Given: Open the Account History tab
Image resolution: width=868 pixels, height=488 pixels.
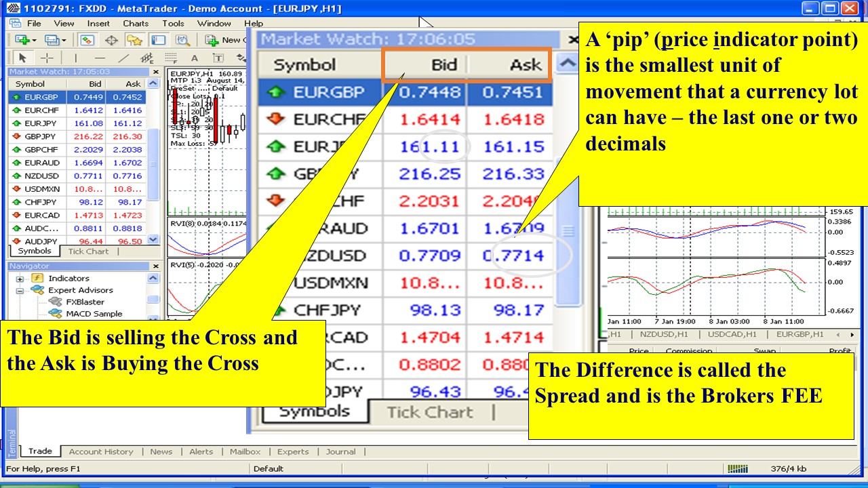Looking at the screenshot, I should pyautogui.click(x=101, y=451).
